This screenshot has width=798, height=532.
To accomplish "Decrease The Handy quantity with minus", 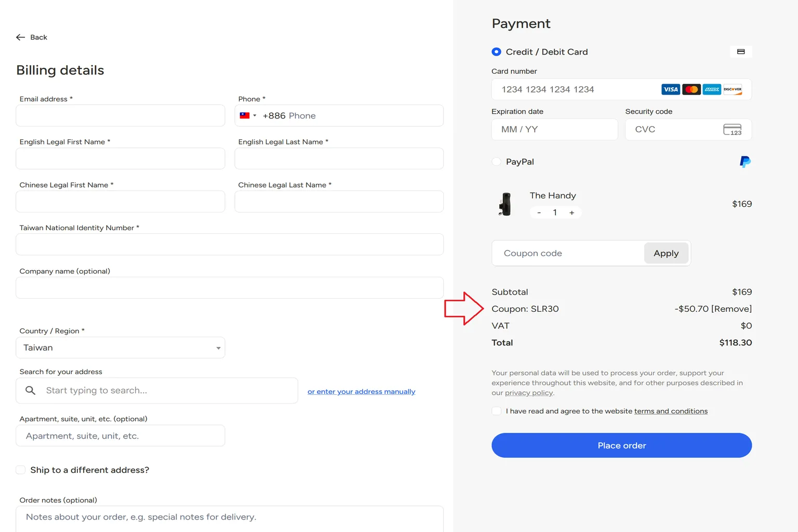I will click(539, 212).
